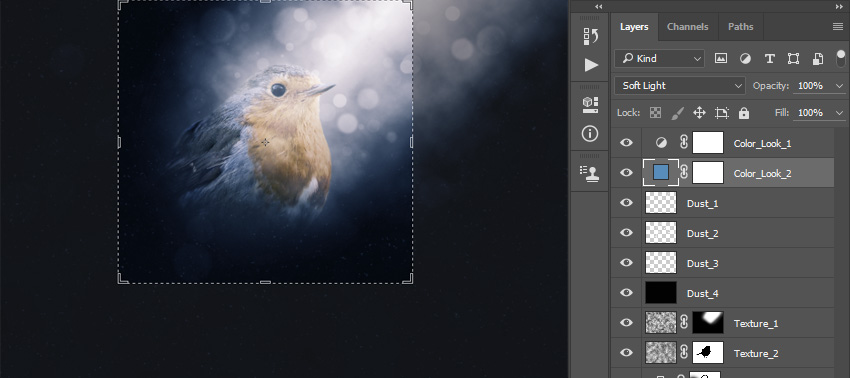Select the Color_Look_1 layer name
This screenshot has width=850, height=378.
762,144
